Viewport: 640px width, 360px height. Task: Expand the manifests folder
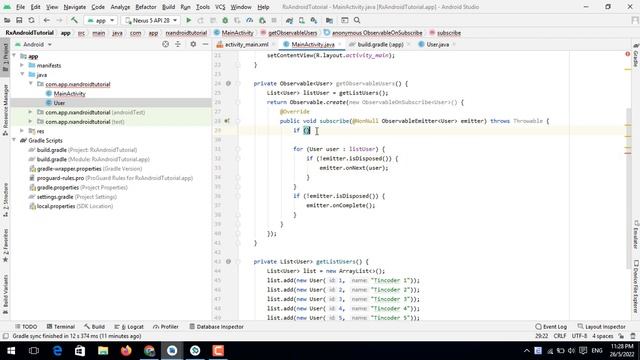point(22,65)
